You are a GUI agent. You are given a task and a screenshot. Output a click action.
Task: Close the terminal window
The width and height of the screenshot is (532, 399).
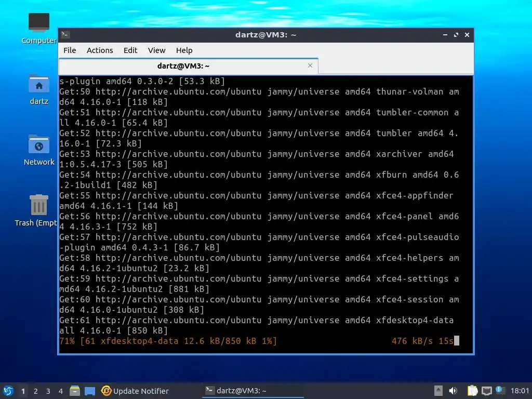(x=467, y=35)
